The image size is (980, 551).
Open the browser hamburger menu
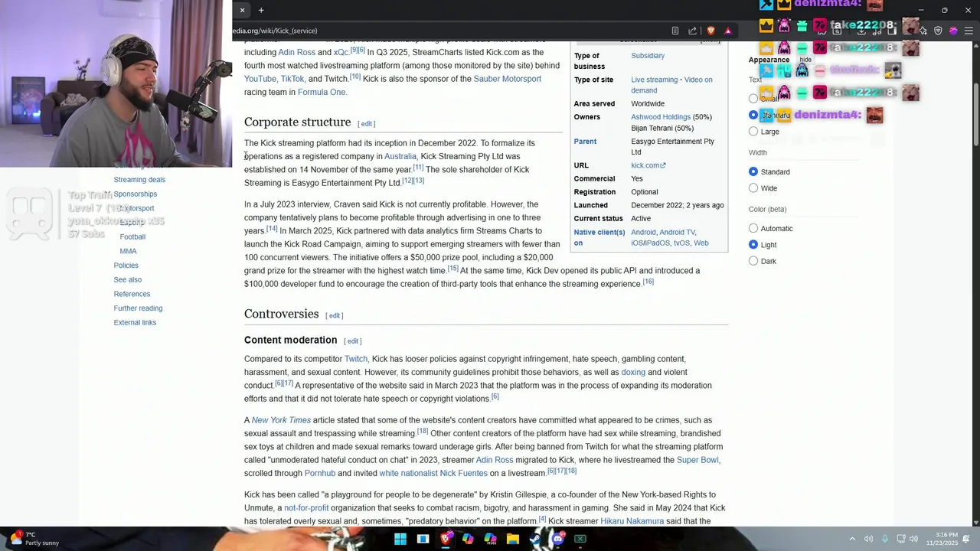[x=969, y=31]
